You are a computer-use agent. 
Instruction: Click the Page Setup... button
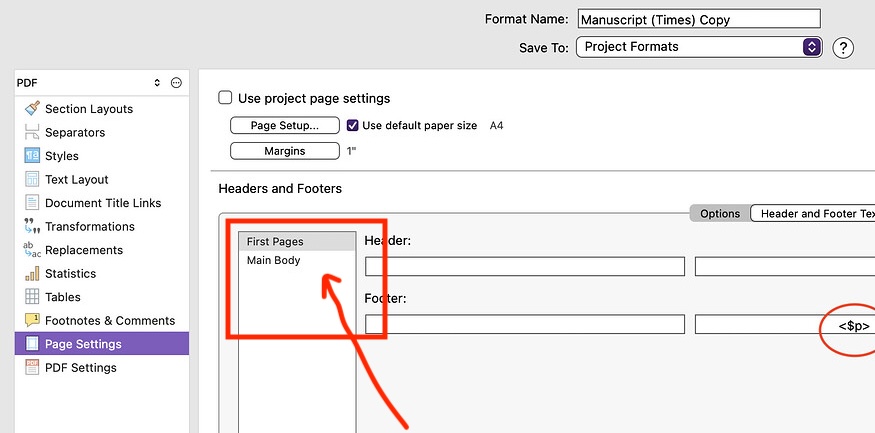[284, 126]
